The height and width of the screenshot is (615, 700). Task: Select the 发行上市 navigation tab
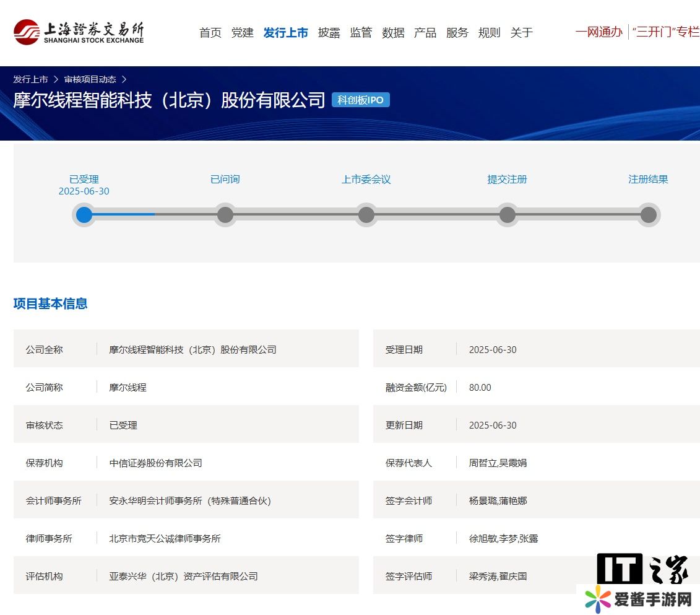click(x=285, y=33)
